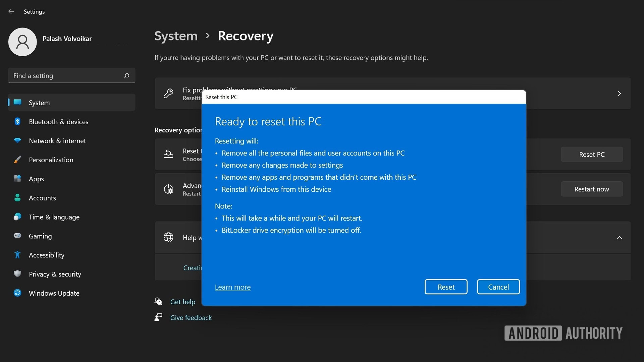Click the back arrow navigation button
The image size is (644, 362).
(11, 11)
